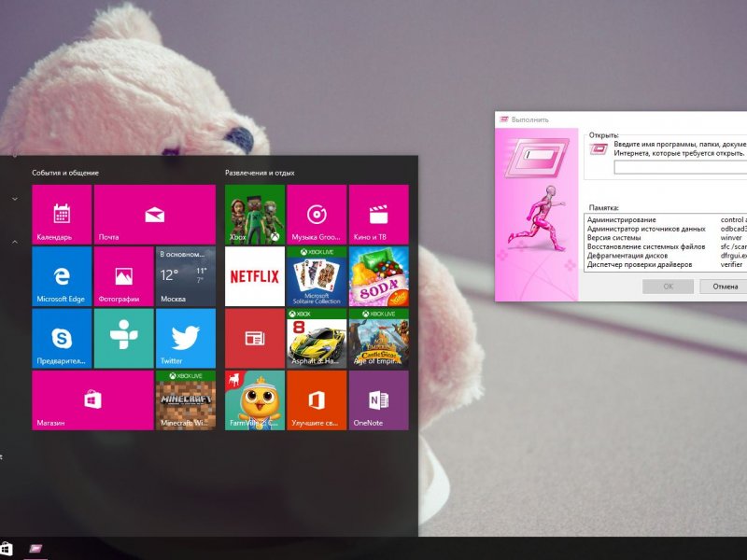Open the Календарь tile
The height and width of the screenshot is (560, 747).
tap(62, 215)
